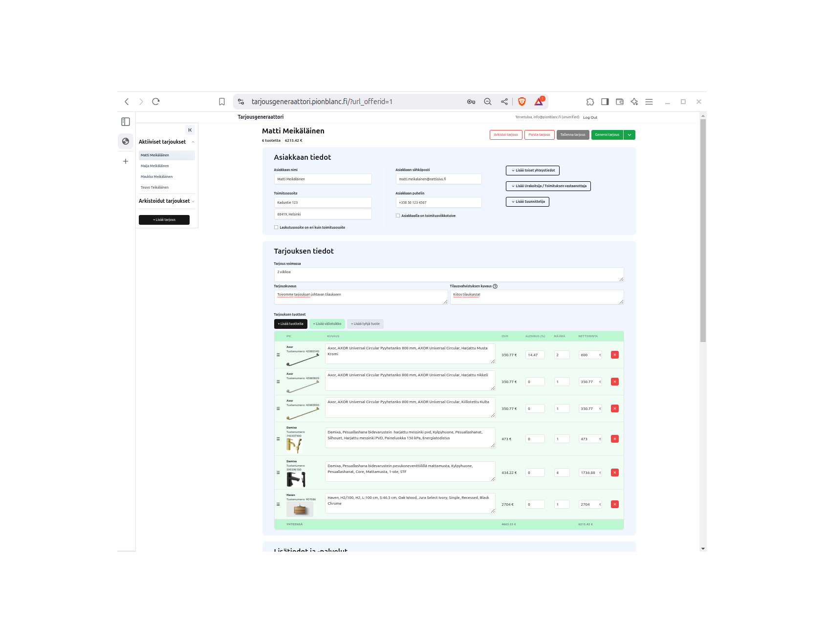Enable Laskutusosoite on eri kuin toimitusosoite
Screen dimensions: 825x644
276,227
